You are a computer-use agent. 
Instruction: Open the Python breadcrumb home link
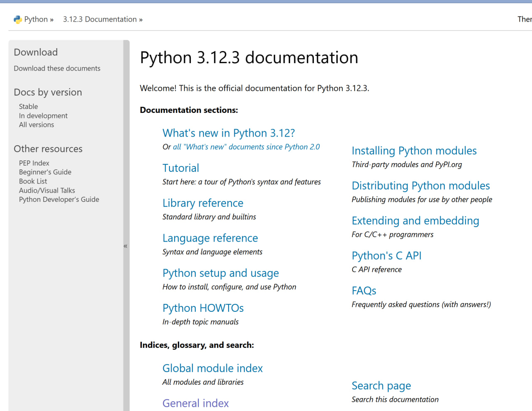(x=36, y=20)
